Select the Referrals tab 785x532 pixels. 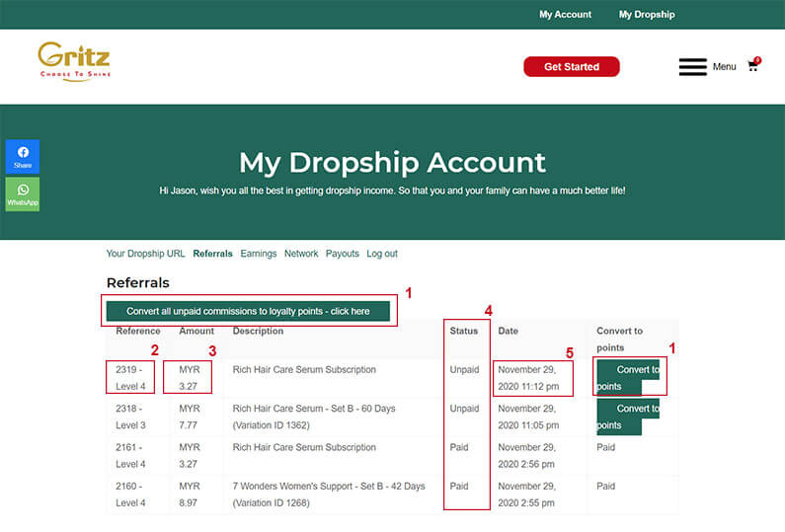(212, 254)
